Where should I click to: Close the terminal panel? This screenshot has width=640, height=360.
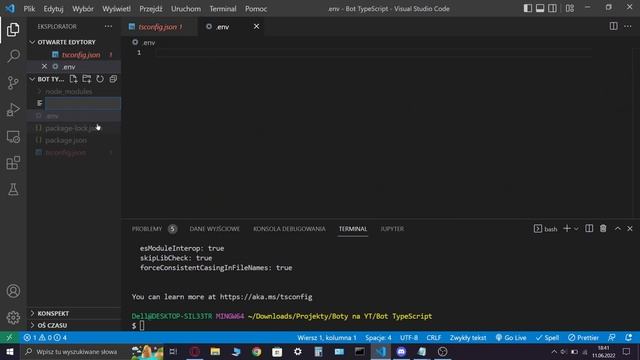click(x=630, y=229)
